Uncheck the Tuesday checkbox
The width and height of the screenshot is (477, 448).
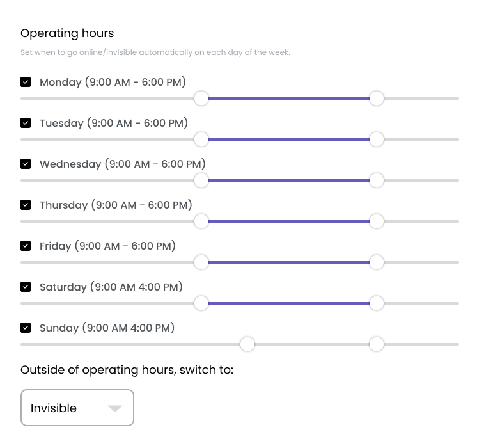26,123
